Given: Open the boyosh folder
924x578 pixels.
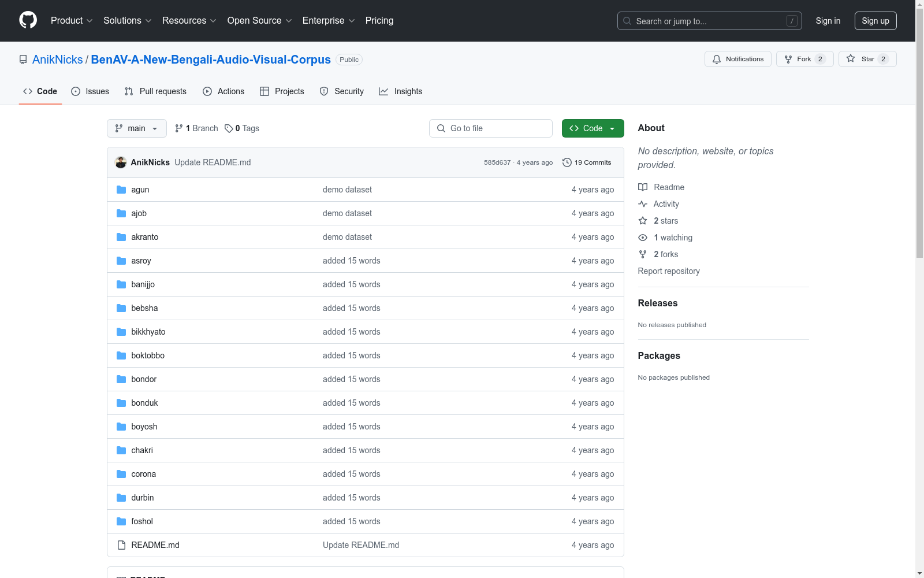Looking at the screenshot, I should coord(144,427).
